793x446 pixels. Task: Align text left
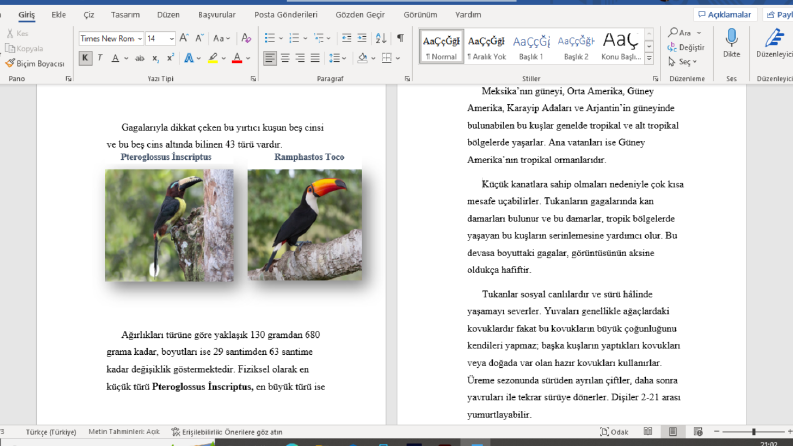270,58
